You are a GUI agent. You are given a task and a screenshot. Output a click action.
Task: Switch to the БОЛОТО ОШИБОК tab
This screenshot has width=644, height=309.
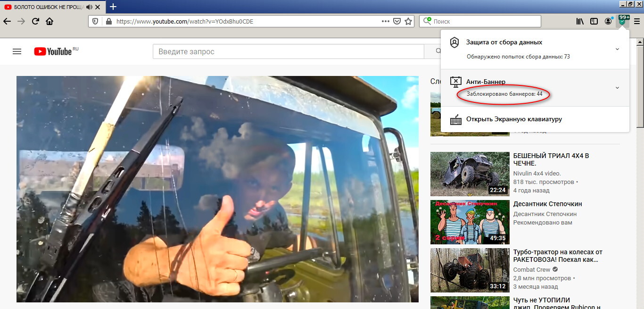pos(49,7)
